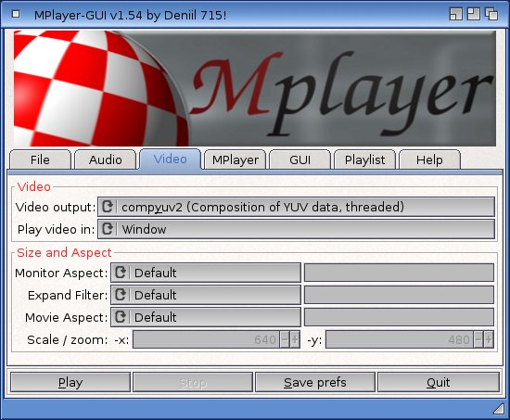This screenshot has width=510, height=420.
Task: Click custom Expand Filter text field
Action: pos(399,295)
